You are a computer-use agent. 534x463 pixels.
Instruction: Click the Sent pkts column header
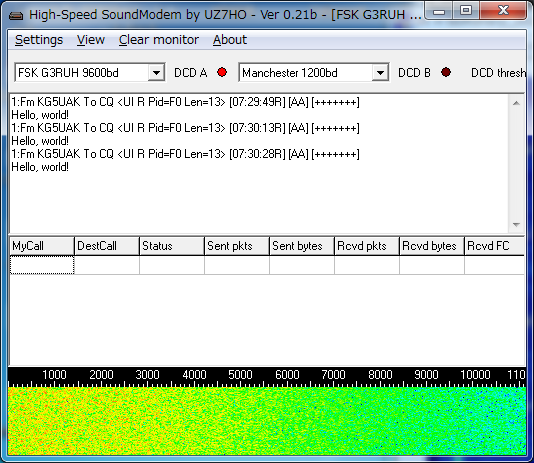coord(237,246)
